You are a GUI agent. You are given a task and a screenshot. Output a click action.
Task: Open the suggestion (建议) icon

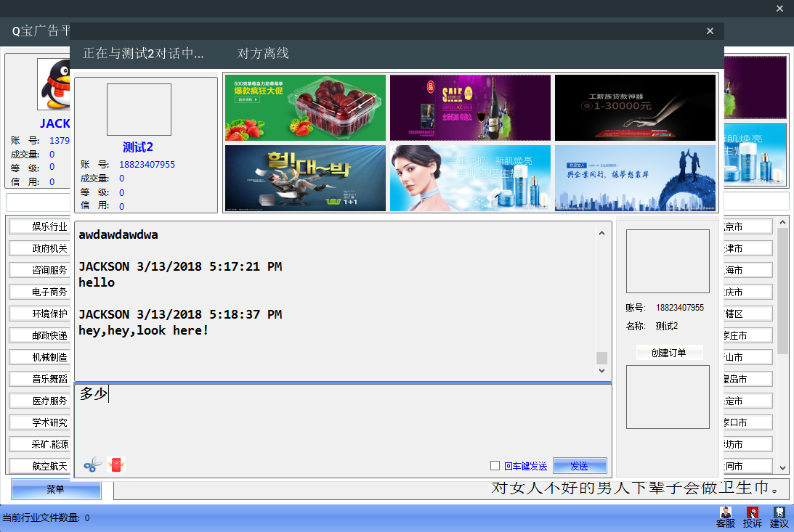(x=779, y=517)
